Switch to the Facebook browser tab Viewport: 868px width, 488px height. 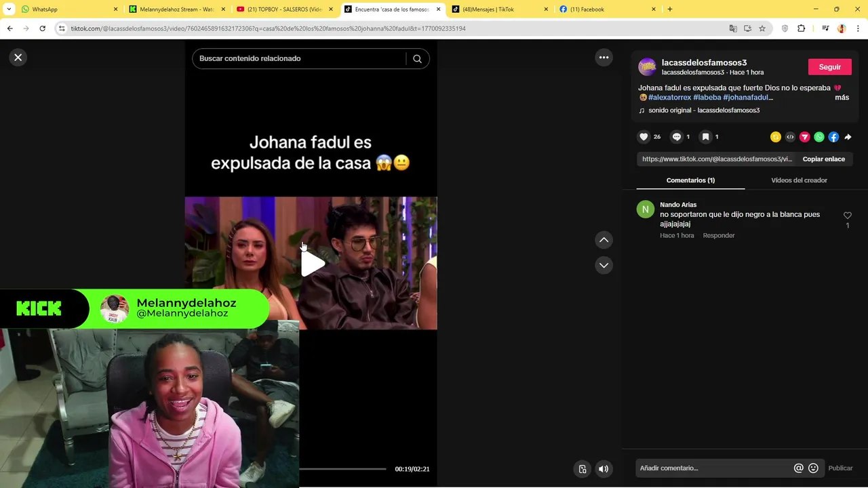click(607, 9)
